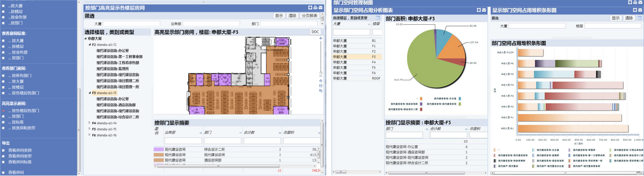Click the printer icon in the 按部门高亮显示各楼层房间 header
This screenshot has width=644, height=176.
click(315, 7)
